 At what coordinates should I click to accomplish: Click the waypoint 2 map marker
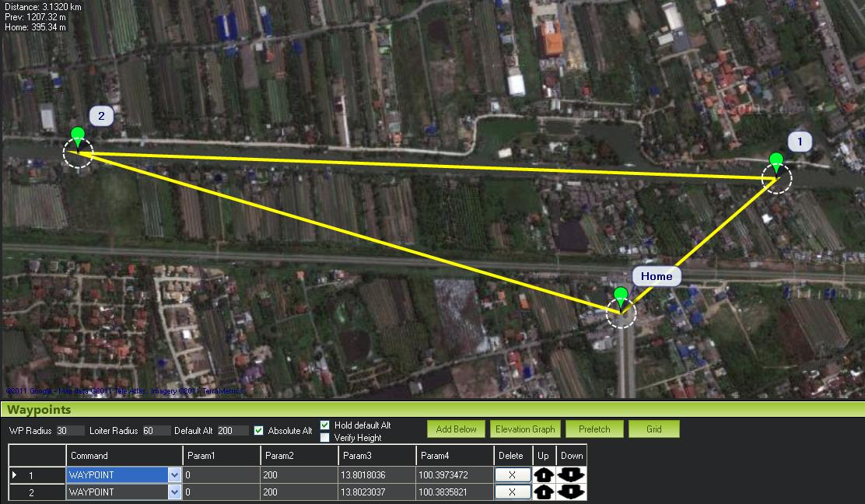tap(77, 137)
